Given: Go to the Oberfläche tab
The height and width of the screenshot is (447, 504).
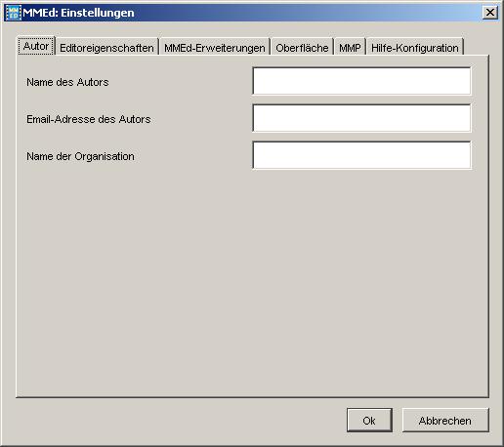Looking at the screenshot, I should 302,48.
